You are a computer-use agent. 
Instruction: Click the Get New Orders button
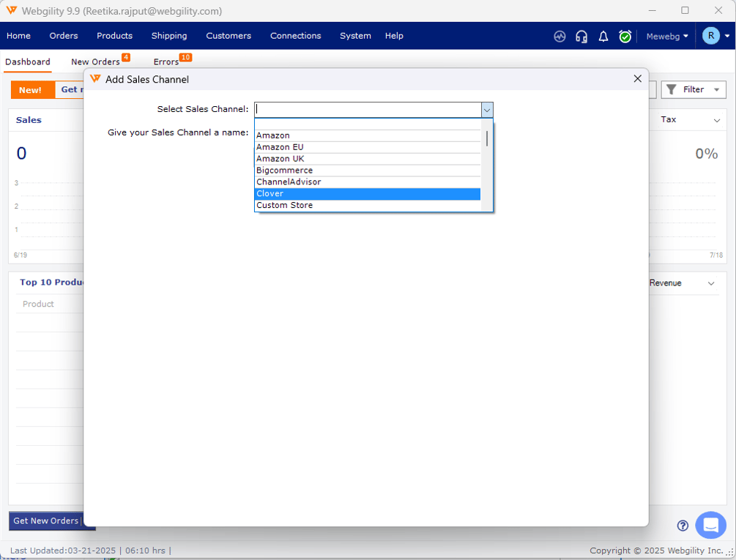[x=45, y=520]
